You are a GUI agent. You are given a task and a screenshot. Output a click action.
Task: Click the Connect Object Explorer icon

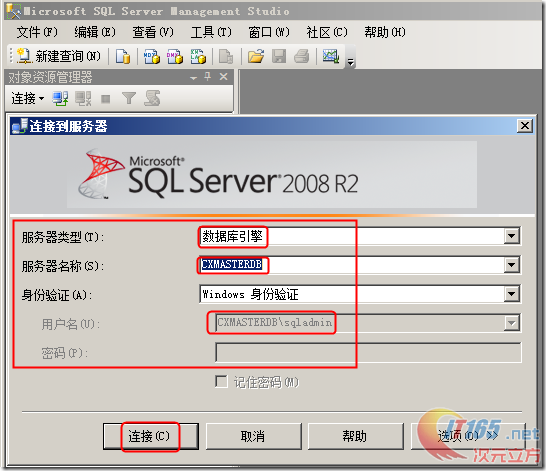tap(60, 99)
